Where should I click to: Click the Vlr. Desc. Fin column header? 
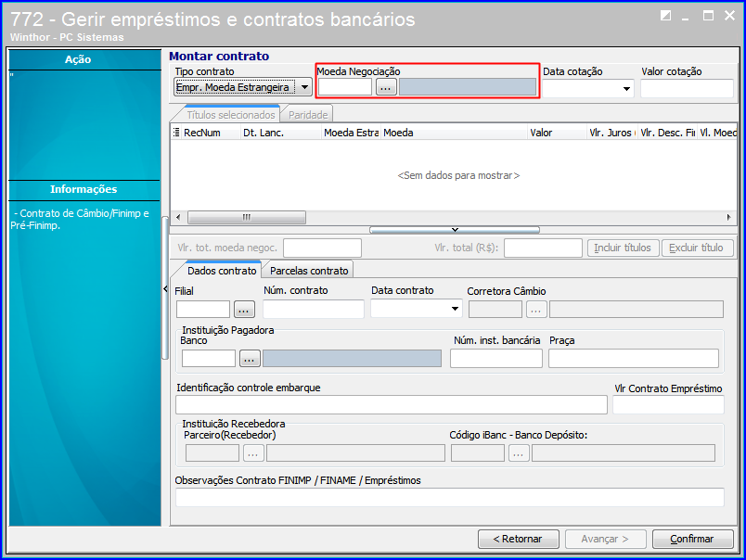click(x=667, y=133)
